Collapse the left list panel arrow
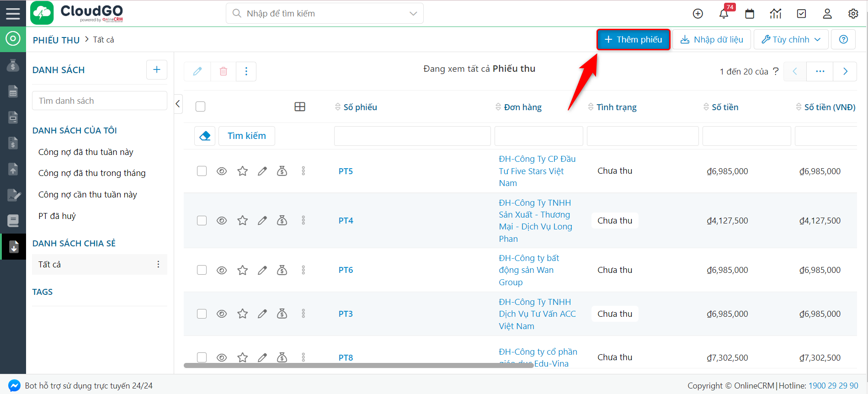The width and height of the screenshot is (868, 394). (x=178, y=104)
